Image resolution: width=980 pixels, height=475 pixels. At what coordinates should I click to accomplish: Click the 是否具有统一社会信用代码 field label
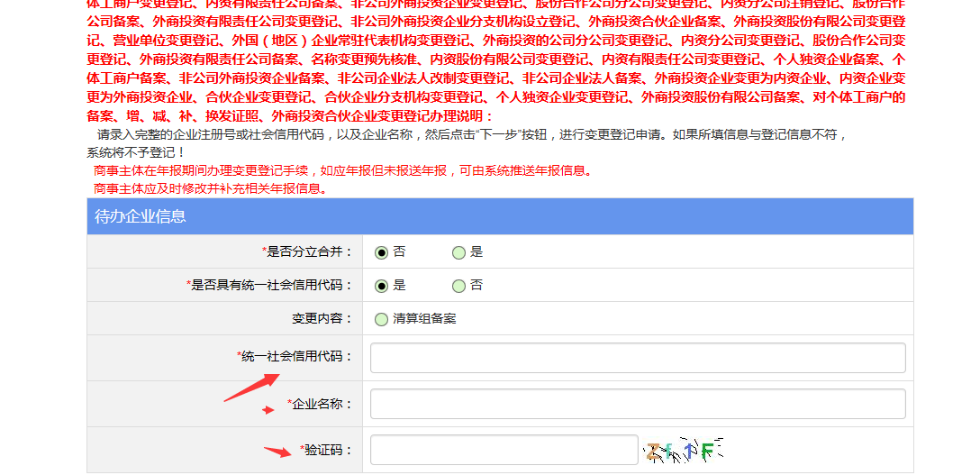coord(269,286)
